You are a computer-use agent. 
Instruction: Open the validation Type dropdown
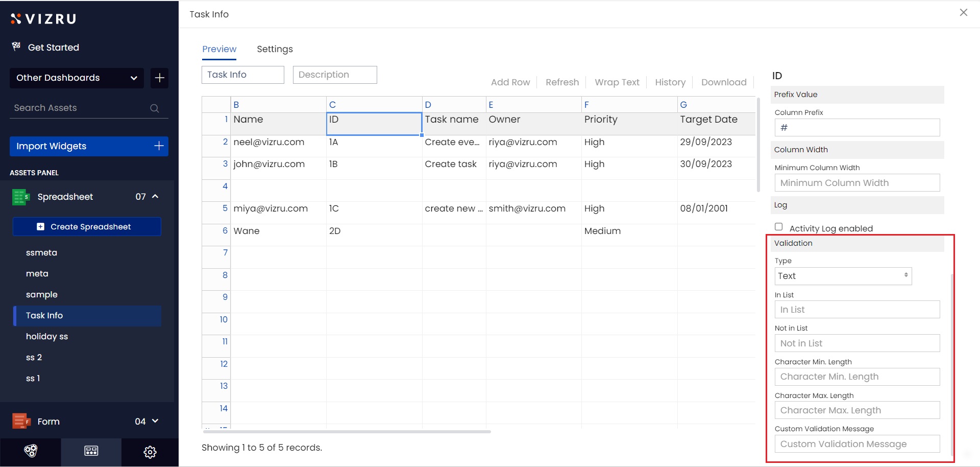pos(843,276)
